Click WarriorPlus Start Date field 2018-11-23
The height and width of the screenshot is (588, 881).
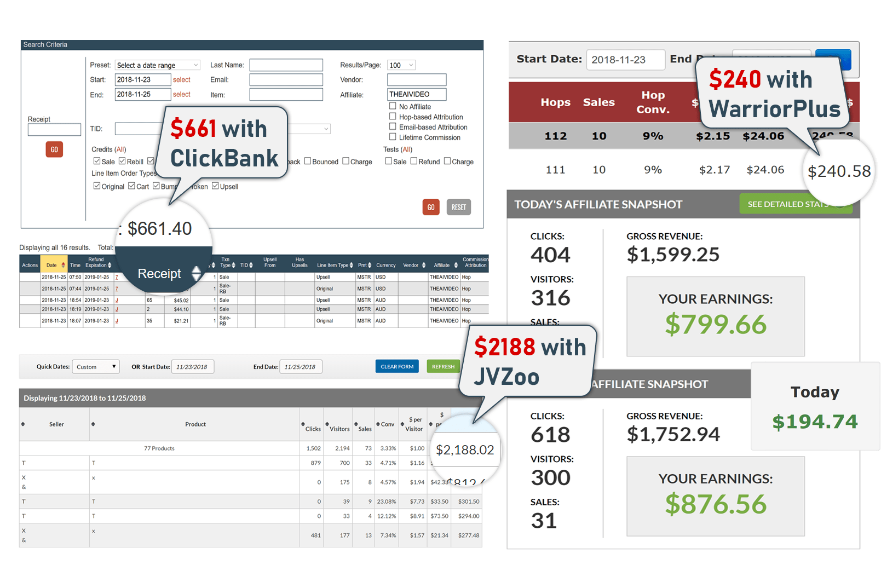(626, 60)
